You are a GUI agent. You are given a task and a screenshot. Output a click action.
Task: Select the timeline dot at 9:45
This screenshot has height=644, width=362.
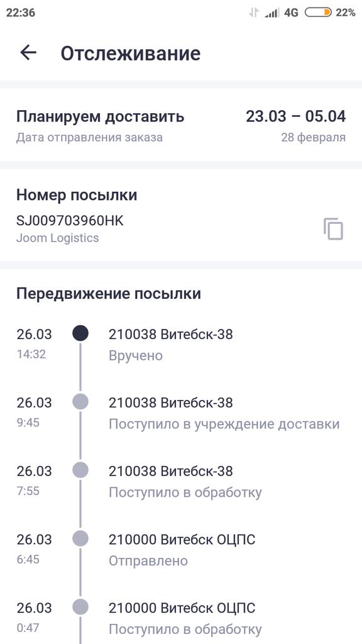click(x=80, y=401)
